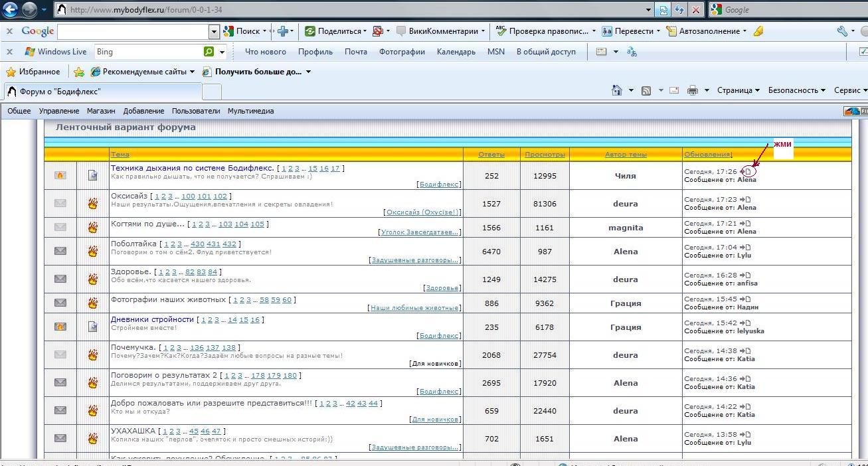Viewport: 868px width, 466px height.
Task: Sort topics by Просмотры column header
Action: coord(545,155)
